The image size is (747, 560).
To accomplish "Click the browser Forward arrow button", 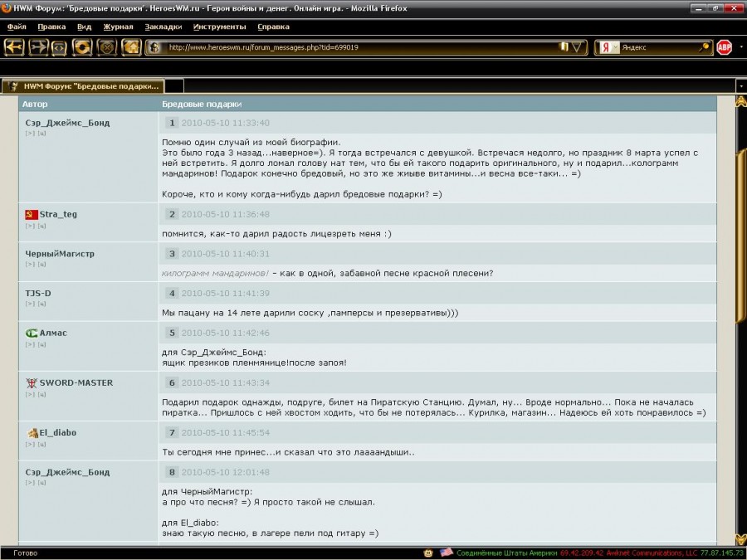I will click(38, 47).
